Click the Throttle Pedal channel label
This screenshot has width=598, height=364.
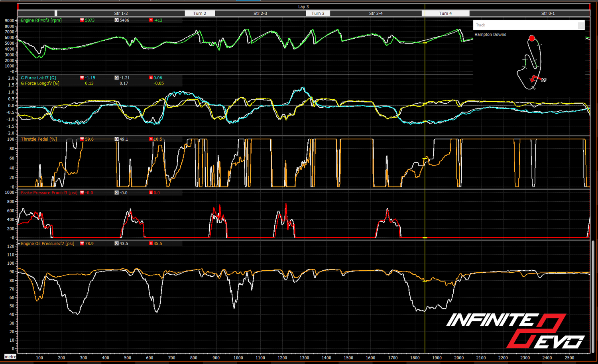pos(39,139)
